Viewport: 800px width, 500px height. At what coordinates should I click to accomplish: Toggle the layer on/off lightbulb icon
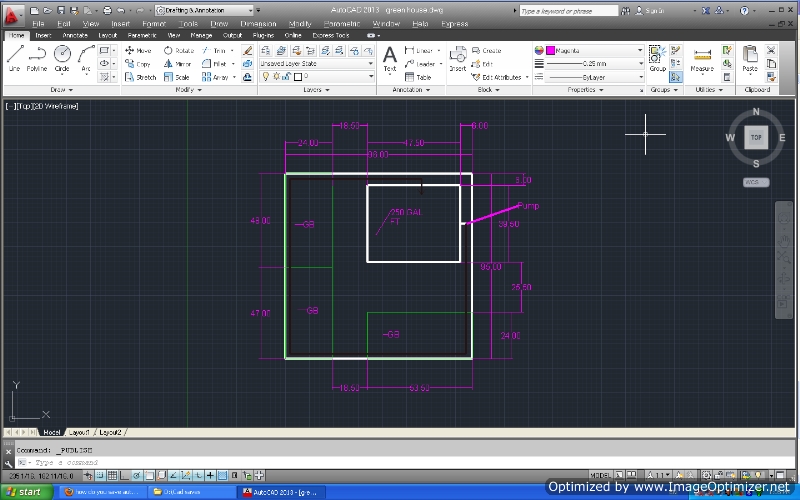click(266, 77)
